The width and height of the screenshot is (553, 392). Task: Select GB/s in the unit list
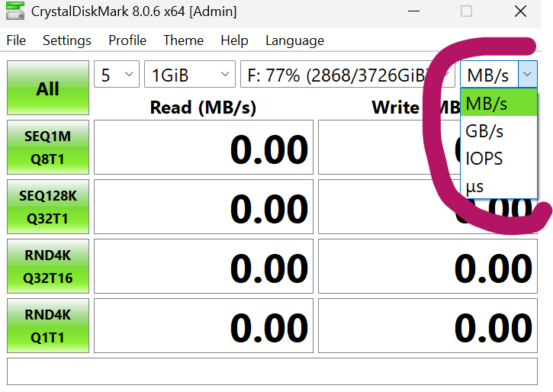(499, 130)
